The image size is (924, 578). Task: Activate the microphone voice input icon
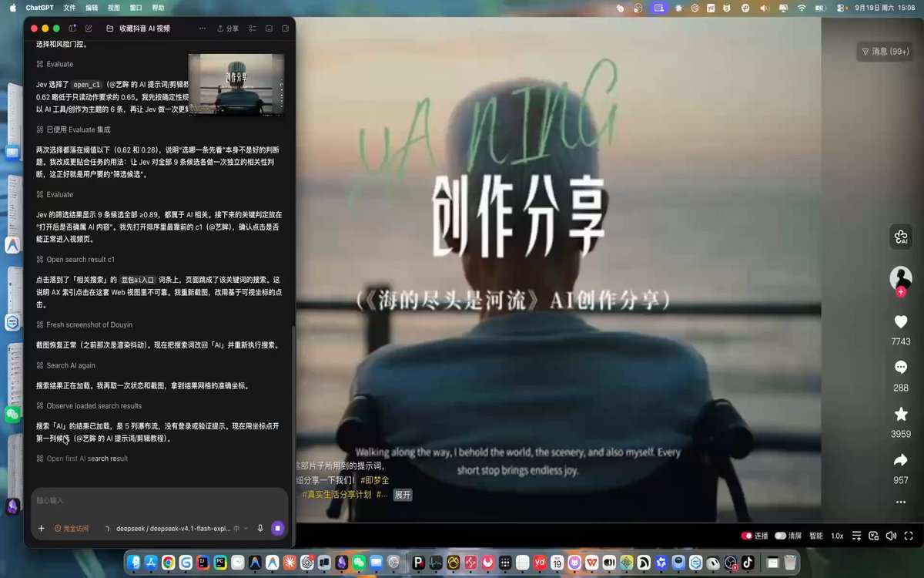pyautogui.click(x=260, y=528)
